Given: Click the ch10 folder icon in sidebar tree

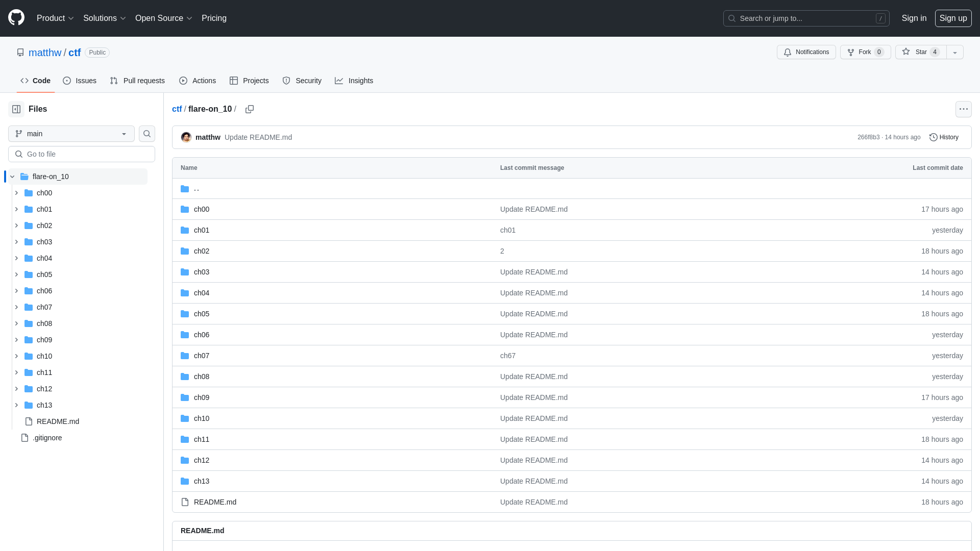Looking at the screenshot, I should point(29,356).
